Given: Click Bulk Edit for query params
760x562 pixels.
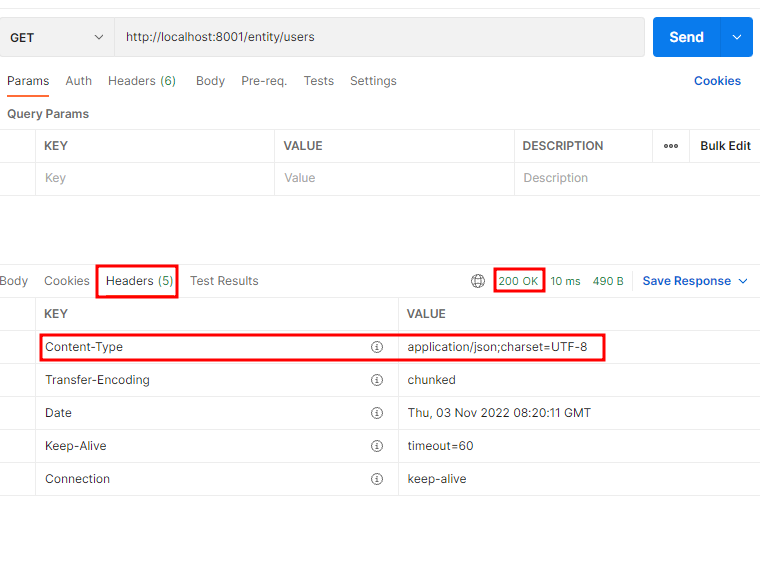Looking at the screenshot, I should 725,146.
